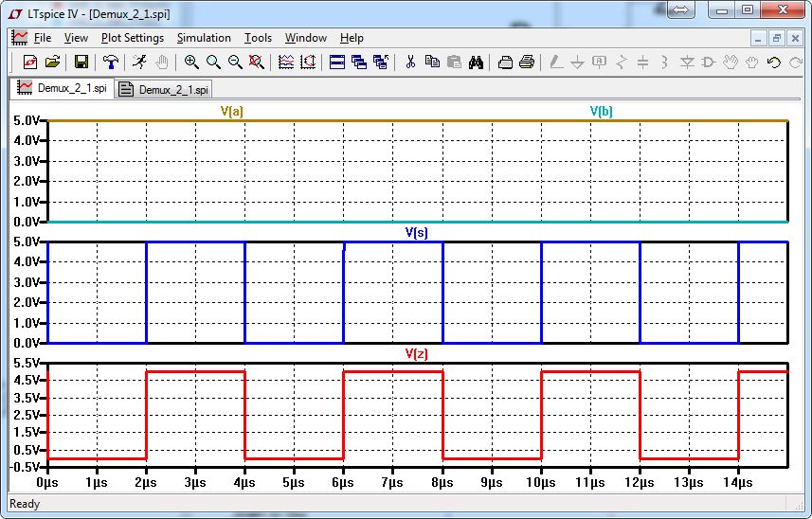
Task: Click the V(z) trace label
Action: (416, 353)
